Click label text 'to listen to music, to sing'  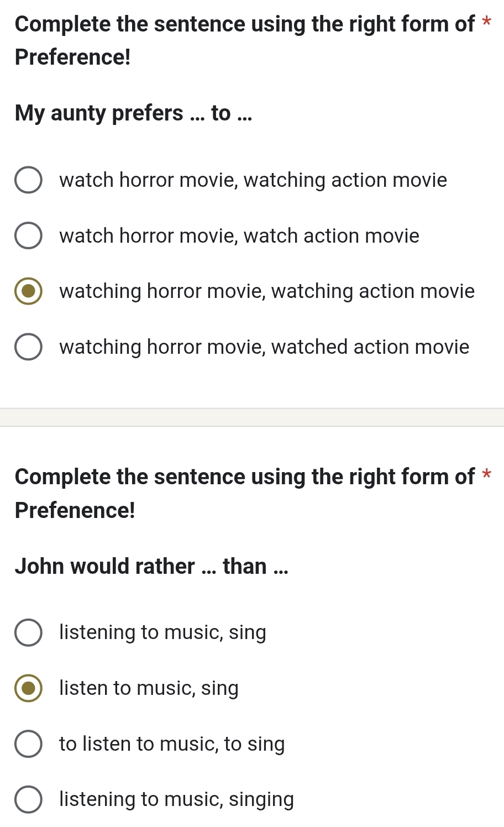(x=172, y=744)
